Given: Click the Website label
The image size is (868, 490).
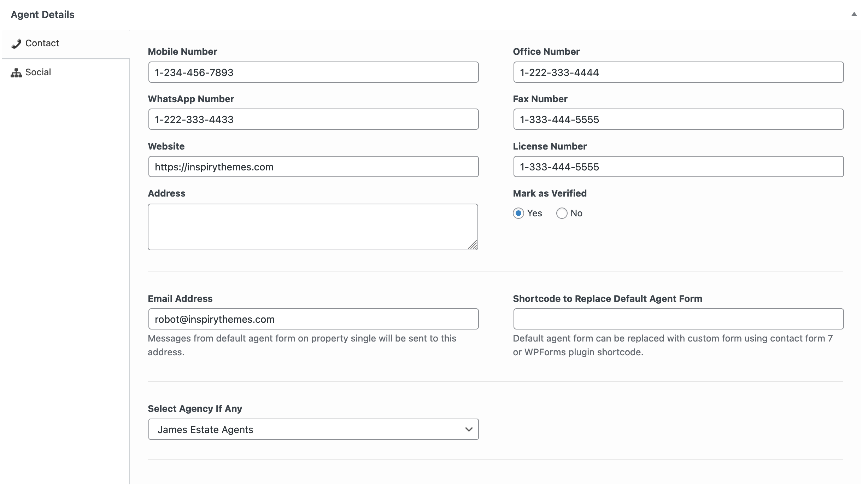Looking at the screenshot, I should pyautogui.click(x=166, y=146).
